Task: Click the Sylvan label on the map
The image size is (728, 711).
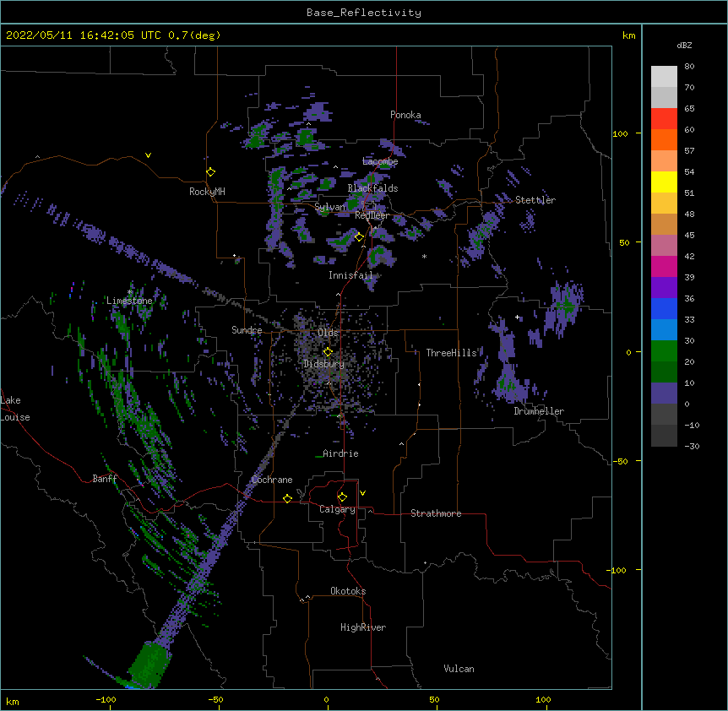Action: [x=329, y=207]
